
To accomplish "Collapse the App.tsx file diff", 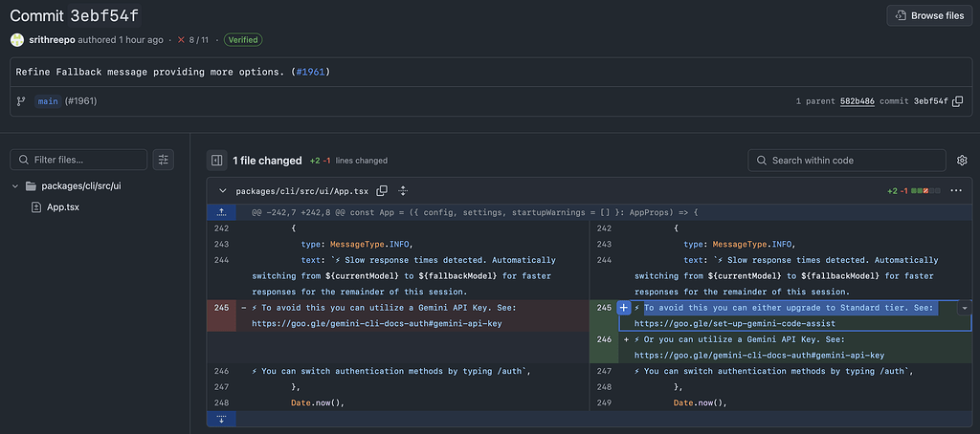I will pos(222,190).
